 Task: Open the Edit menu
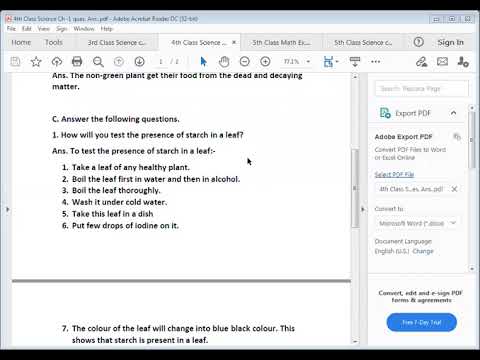tap(27, 29)
